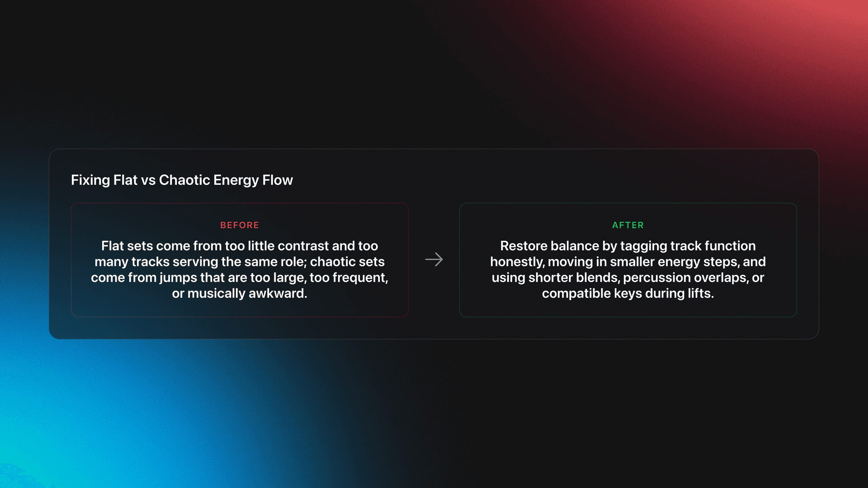Viewport: 868px width, 488px height.
Task: Click the line 'or musically awkward.'
Action: point(240,293)
